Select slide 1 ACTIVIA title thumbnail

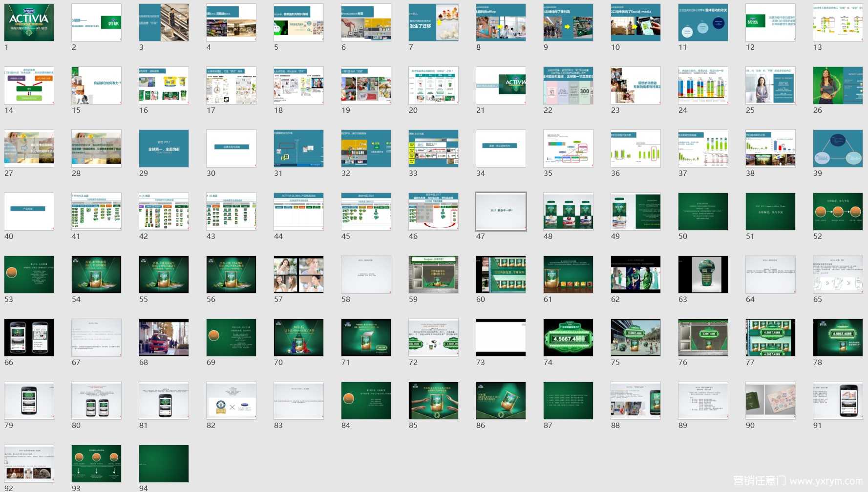click(29, 22)
